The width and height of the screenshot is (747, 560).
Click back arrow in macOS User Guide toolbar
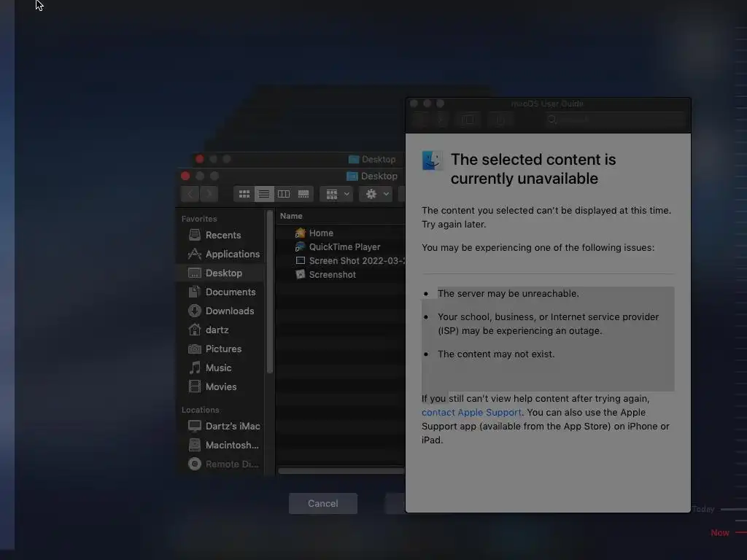point(419,119)
